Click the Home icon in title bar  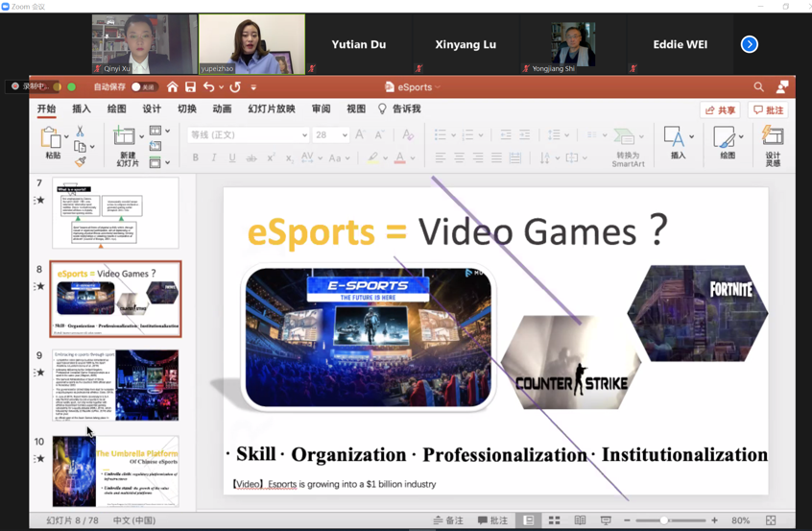[172, 87]
